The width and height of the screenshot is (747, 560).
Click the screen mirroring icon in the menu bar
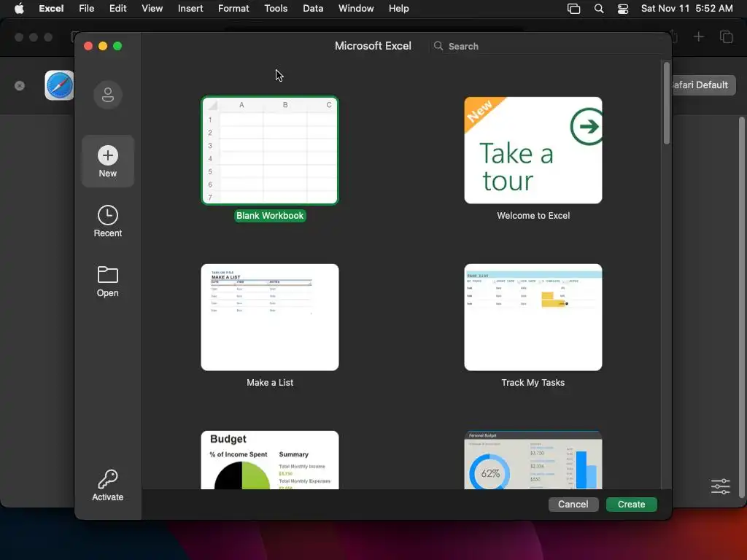573,9
